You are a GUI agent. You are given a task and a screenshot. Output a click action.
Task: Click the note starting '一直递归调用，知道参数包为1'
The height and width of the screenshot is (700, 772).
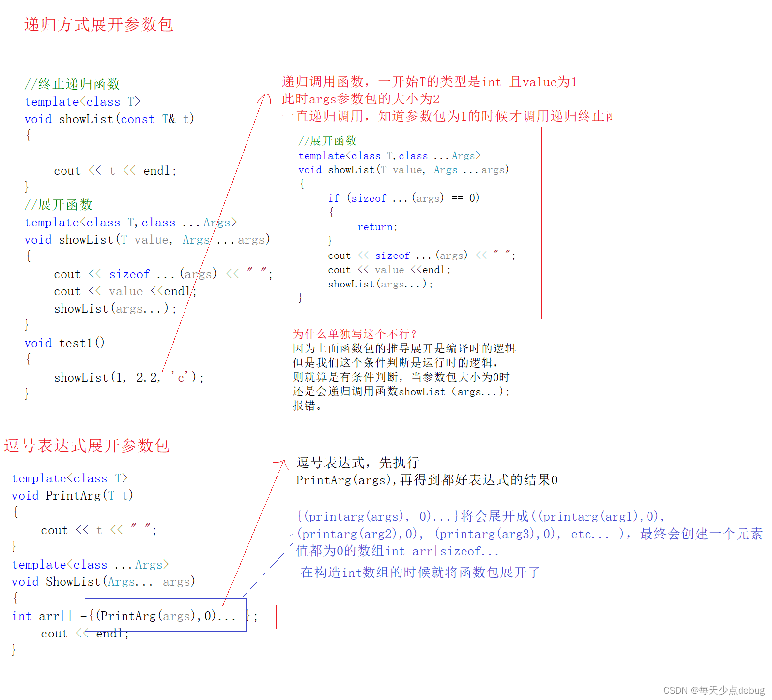pyautogui.click(x=447, y=116)
